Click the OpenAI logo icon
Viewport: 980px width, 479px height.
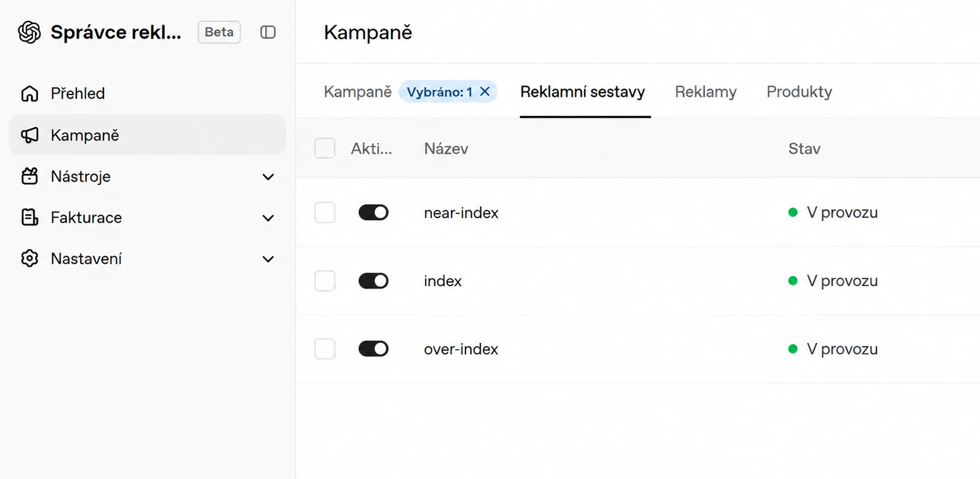click(30, 32)
